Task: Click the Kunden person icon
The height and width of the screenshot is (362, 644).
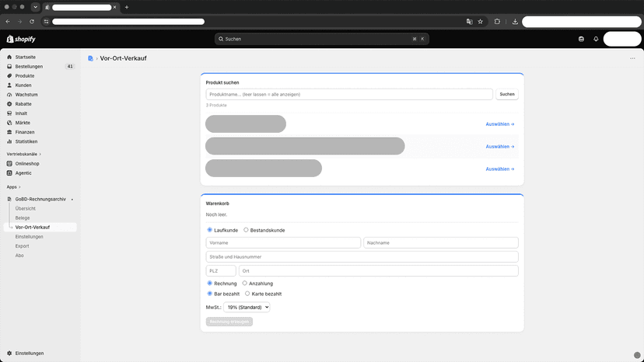Action: (x=9, y=85)
